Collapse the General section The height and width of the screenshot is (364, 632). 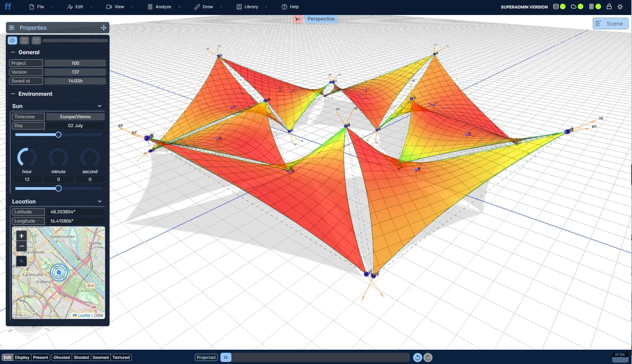[13, 52]
